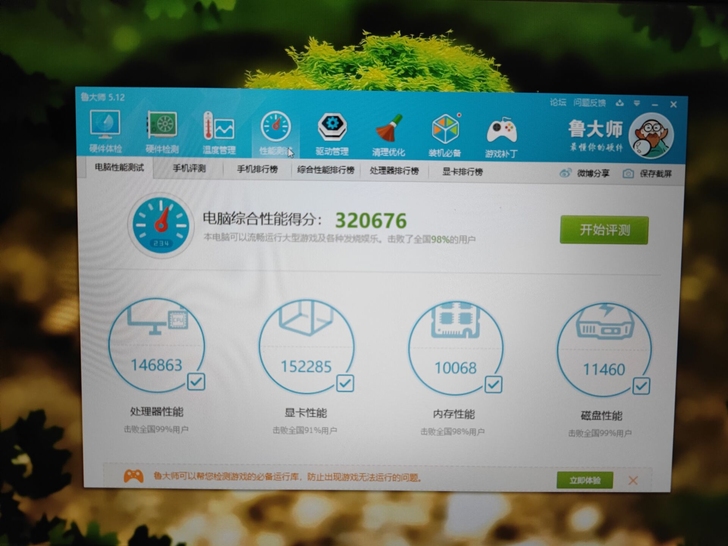Switch to the 综合性能排行榜 tab

(x=325, y=170)
